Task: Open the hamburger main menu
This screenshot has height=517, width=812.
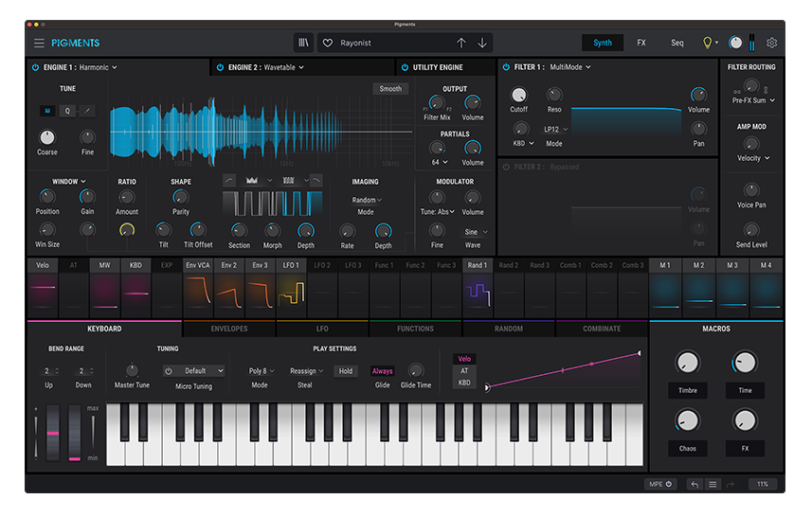Action: 39,43
